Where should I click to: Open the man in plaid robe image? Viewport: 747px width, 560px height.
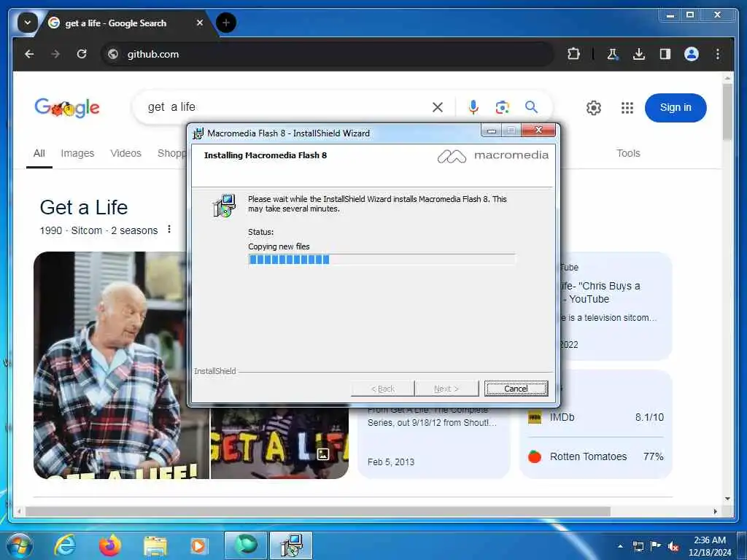point(121,365)
